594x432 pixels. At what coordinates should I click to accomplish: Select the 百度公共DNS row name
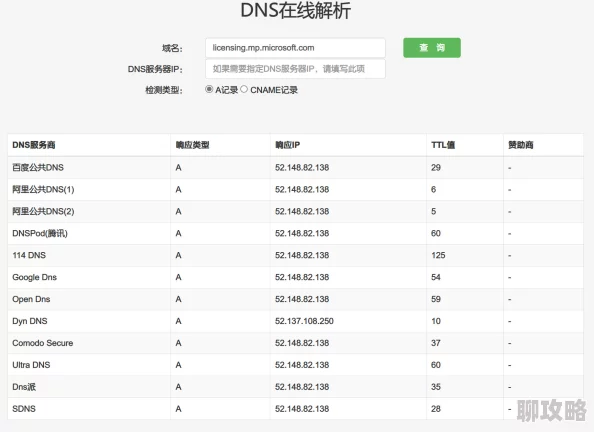(38, 167)
